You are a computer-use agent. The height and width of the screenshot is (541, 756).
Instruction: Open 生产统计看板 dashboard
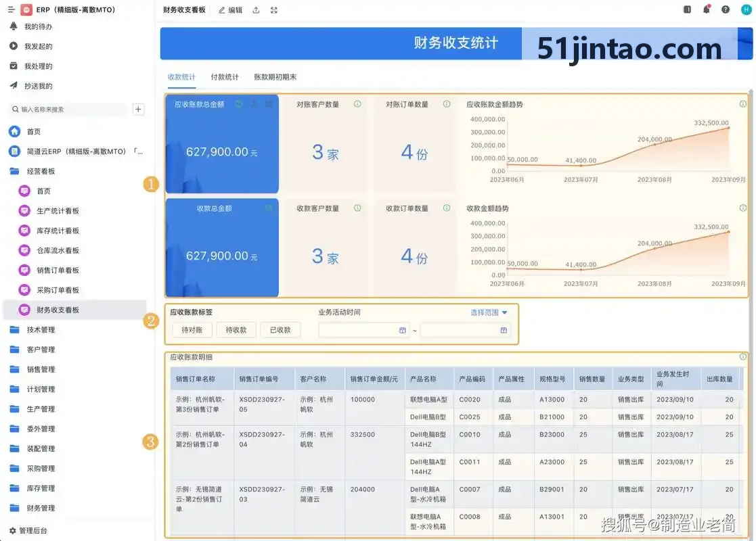(58, 210)
